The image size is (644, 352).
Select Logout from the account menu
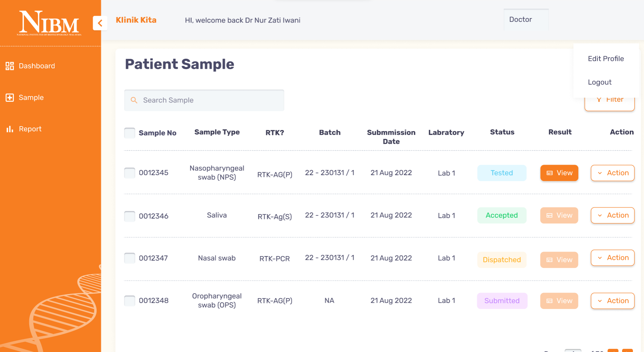pos(599,82)
